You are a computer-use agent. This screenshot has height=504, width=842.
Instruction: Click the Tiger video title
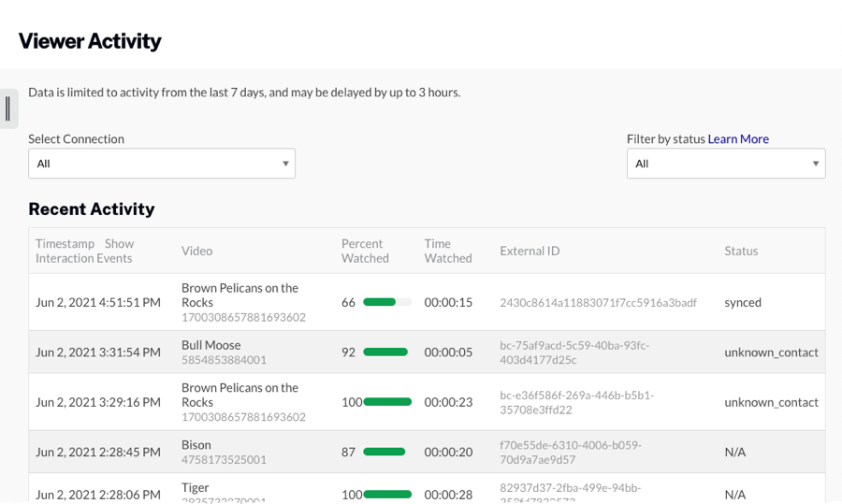click(195, 488)
